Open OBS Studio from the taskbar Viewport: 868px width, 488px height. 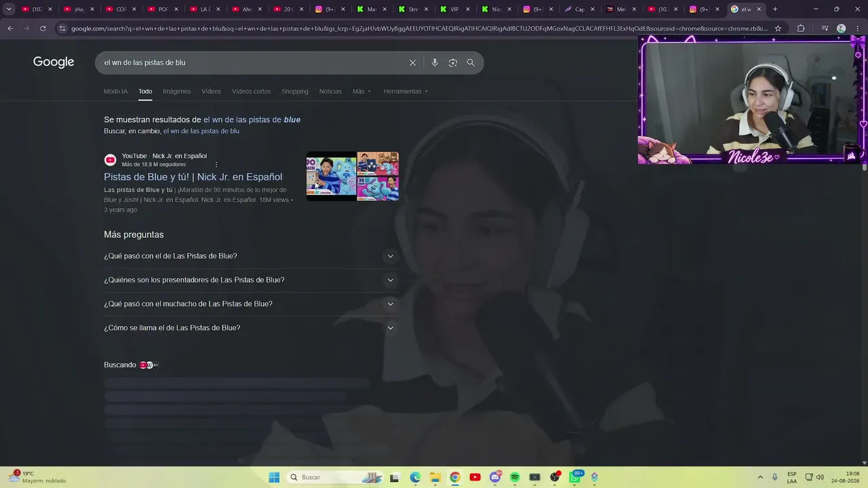pyautogui.click(x=555, y=477)
